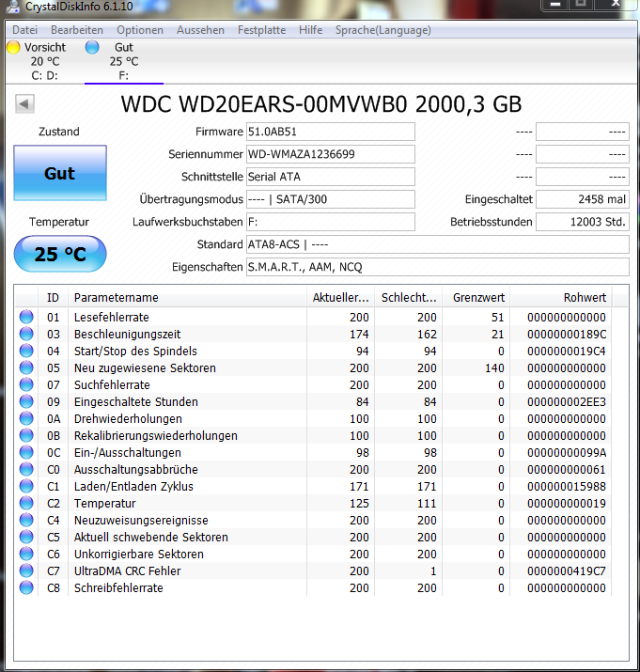Click status icon of Suchfehlerrate row

point(26,384)
